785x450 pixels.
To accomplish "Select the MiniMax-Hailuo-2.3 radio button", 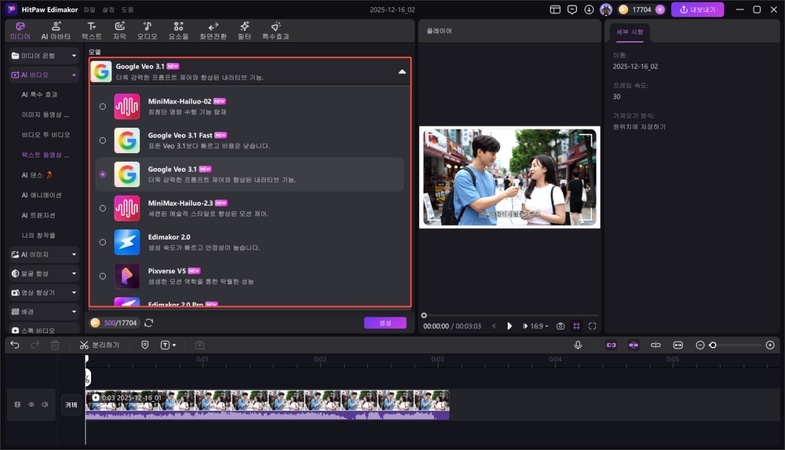I will (x=103, y=208).
